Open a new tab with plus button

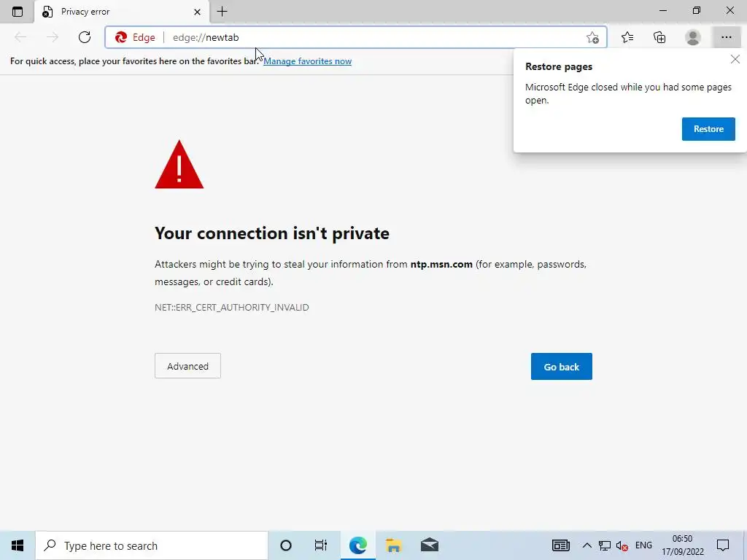click(x=222, y=12)
